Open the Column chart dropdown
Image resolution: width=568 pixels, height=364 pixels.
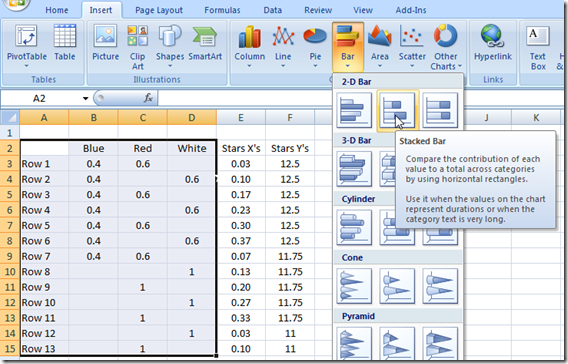(x=250, y=46)
